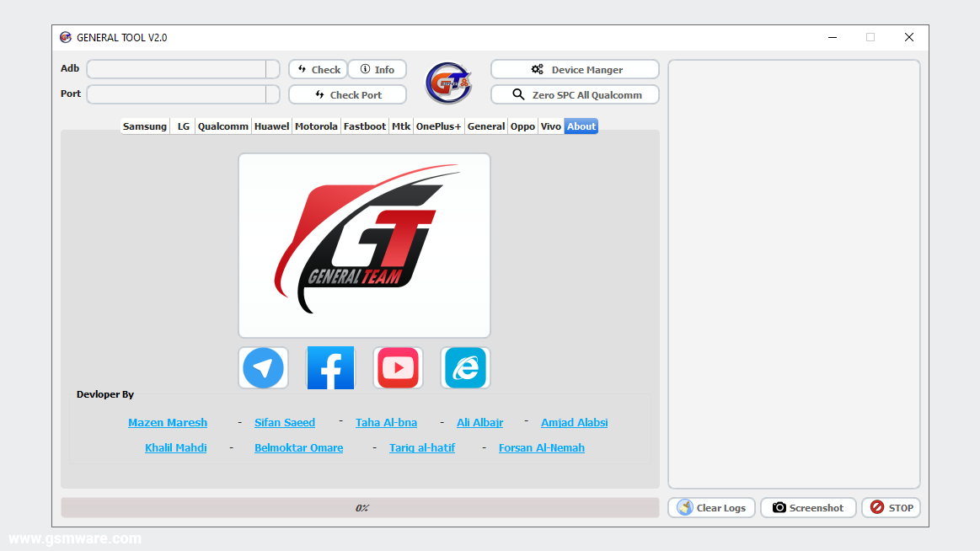Click the 0% progress bar
980x551 pixels.
coord(361,507)
